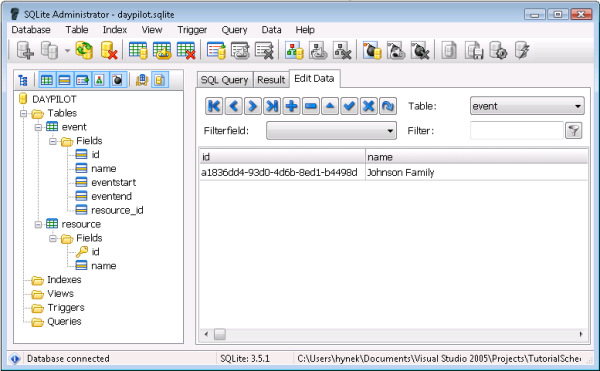This screenshot has height=371, width=600.
Task: Collapse the Fields folder under event
Action: [x=53, y=141]
